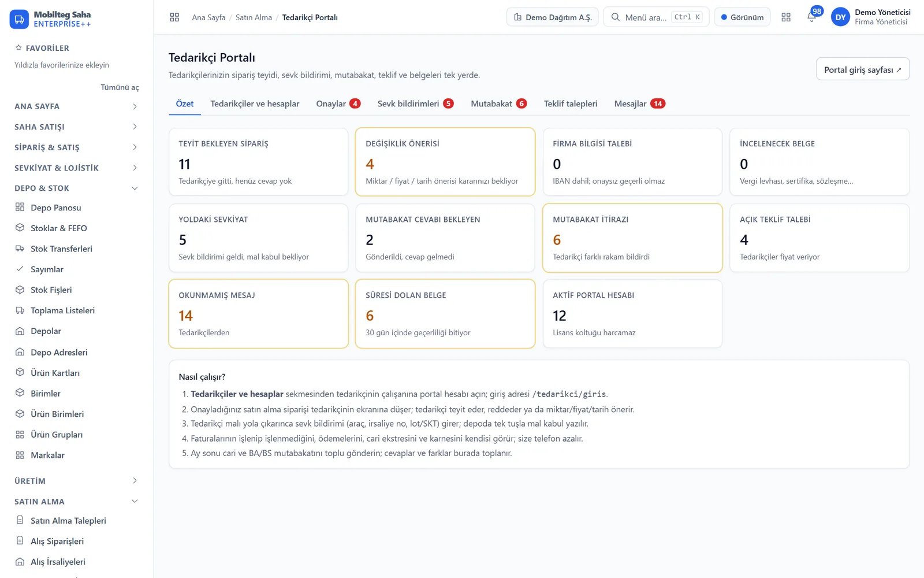Open the Mesajlar tab
This screenshot has width=924, height=578.
639,104
